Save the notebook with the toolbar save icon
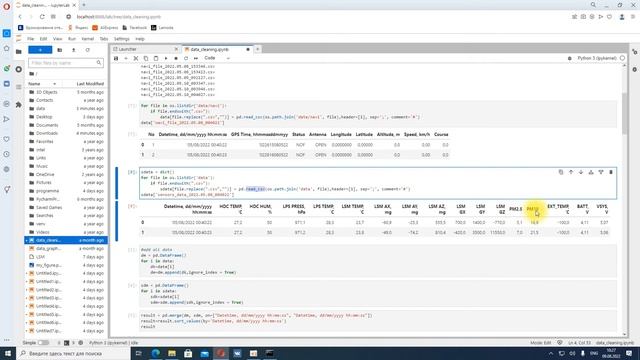 tap(116, 58)
